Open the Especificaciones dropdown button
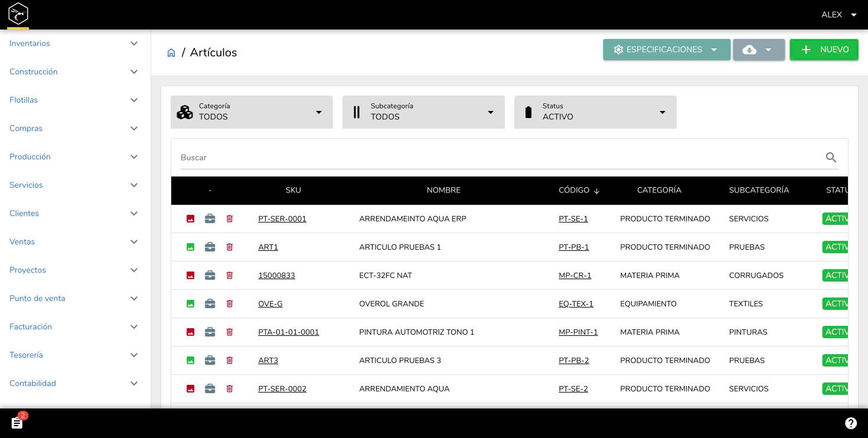The image size is (868, 438). pyautogui.click(x=667, y=50)
